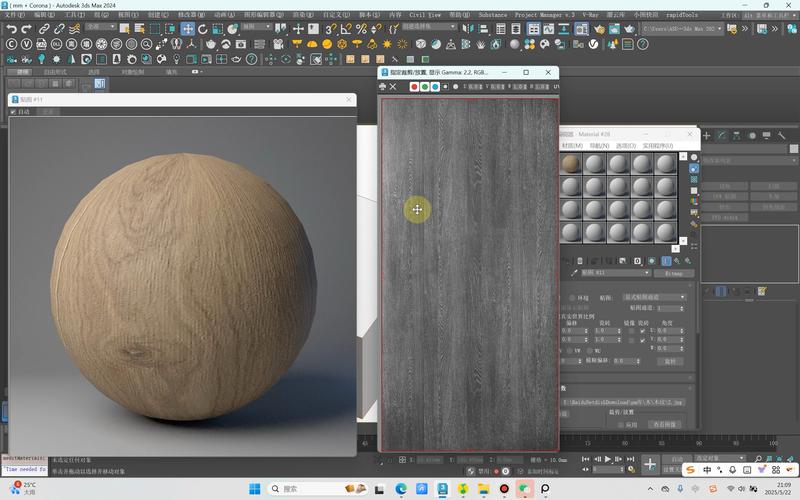Toggle V tile checkbox in coordinates

click(642, 339)
